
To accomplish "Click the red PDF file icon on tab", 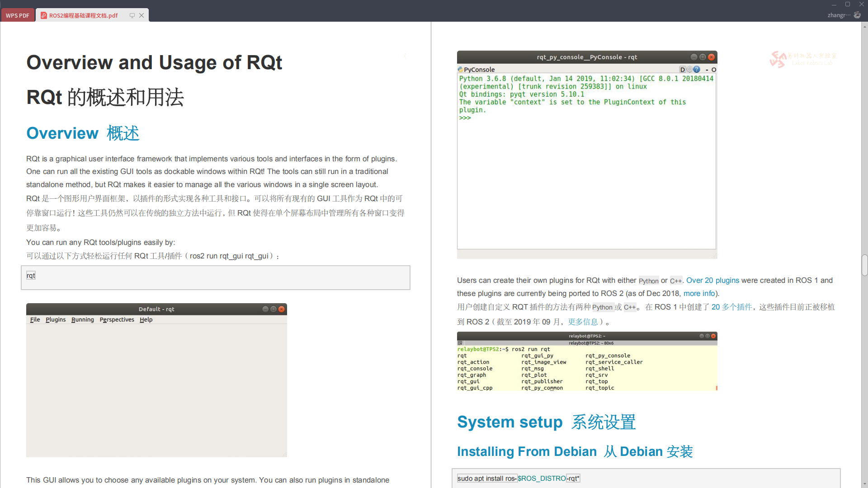I will click(x=44, y=15).
